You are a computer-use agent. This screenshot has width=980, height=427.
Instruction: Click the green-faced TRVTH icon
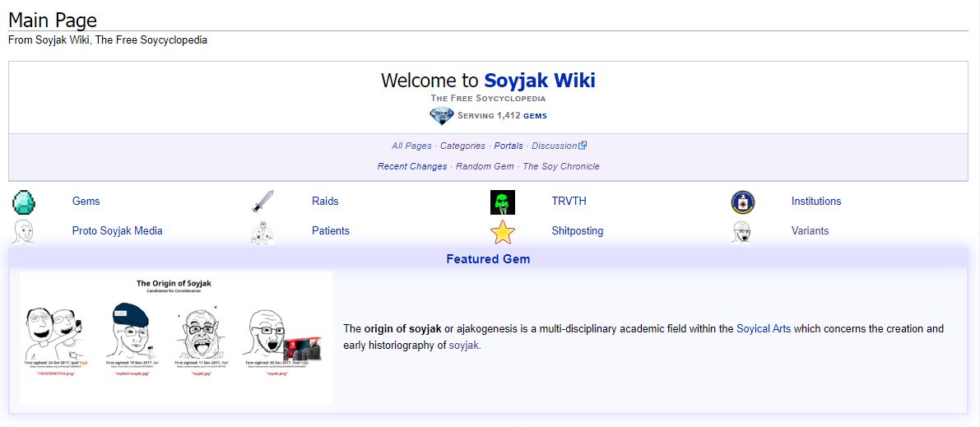tap(502, 202)
